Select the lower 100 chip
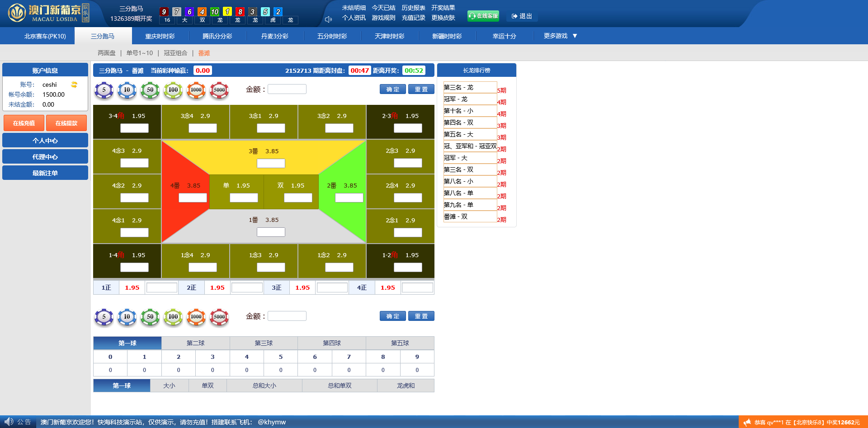The width and height of the screenshot is (868, 428). click(x=173, y=317)
